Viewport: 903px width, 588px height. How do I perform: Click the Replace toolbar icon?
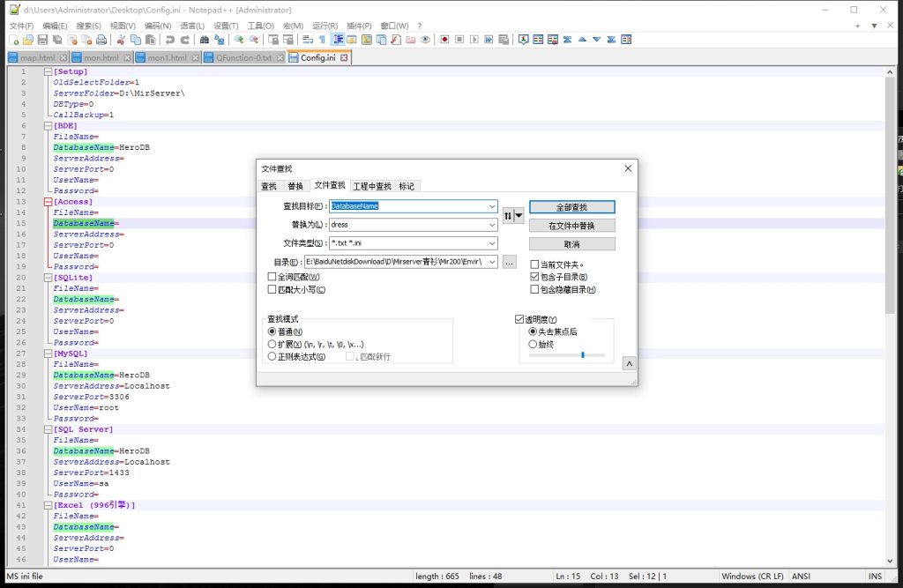[220, 40]
